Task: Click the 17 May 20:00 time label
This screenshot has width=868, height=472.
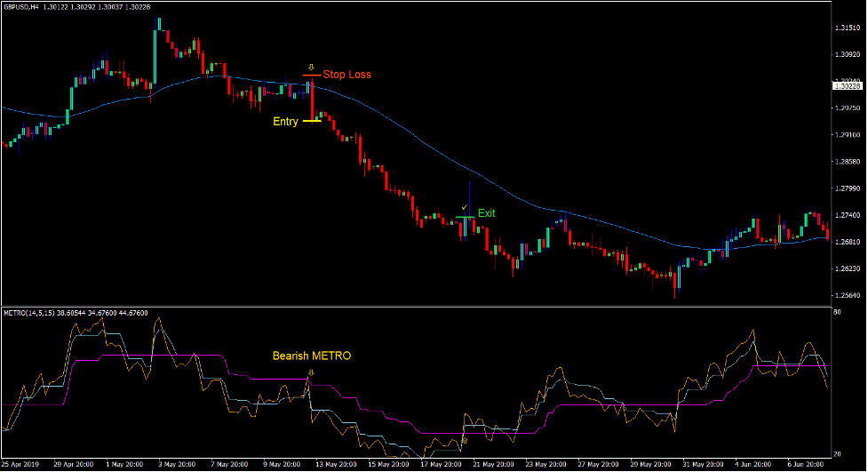Action: coord(441,464)
